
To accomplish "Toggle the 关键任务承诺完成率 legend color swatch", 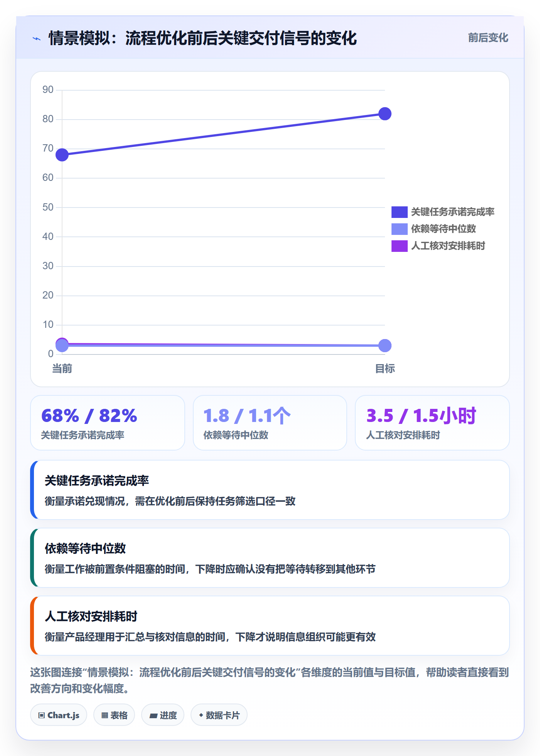I will [x=399, y=212].
